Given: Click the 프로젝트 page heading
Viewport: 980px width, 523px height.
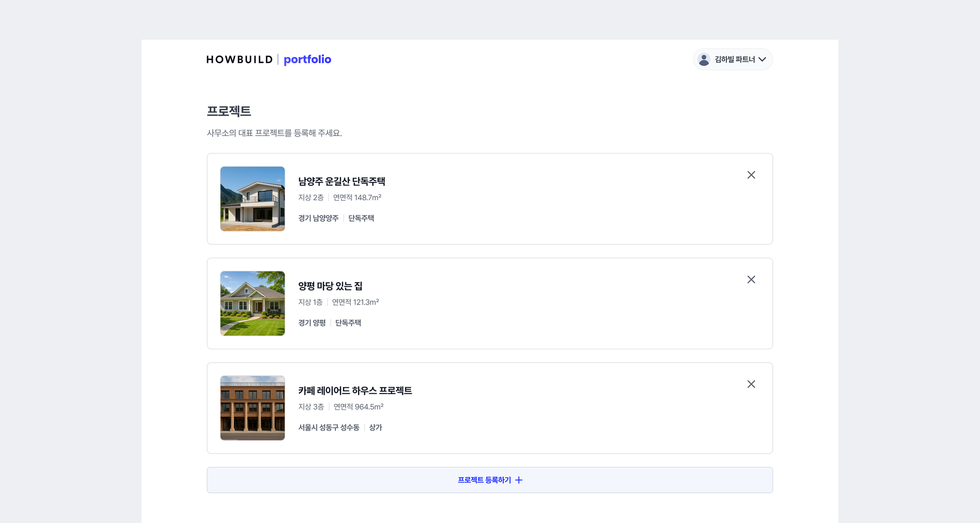Looking at the screenshot, I should tap(229, 111).
